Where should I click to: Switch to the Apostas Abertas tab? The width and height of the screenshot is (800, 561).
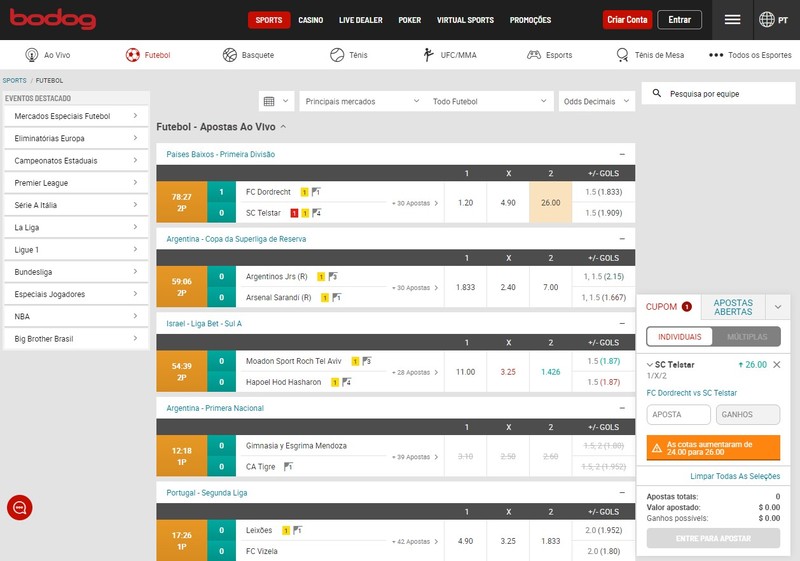(733, 307)
